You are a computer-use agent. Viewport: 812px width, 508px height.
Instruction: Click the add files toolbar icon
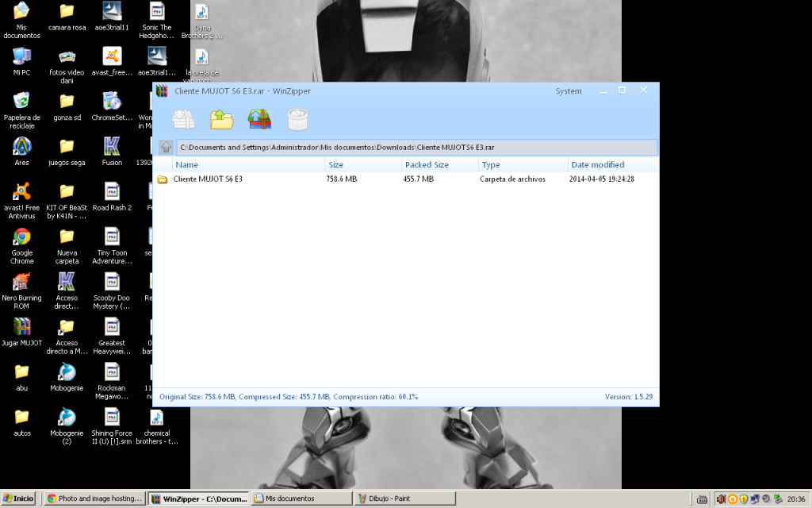click(184, 119)
